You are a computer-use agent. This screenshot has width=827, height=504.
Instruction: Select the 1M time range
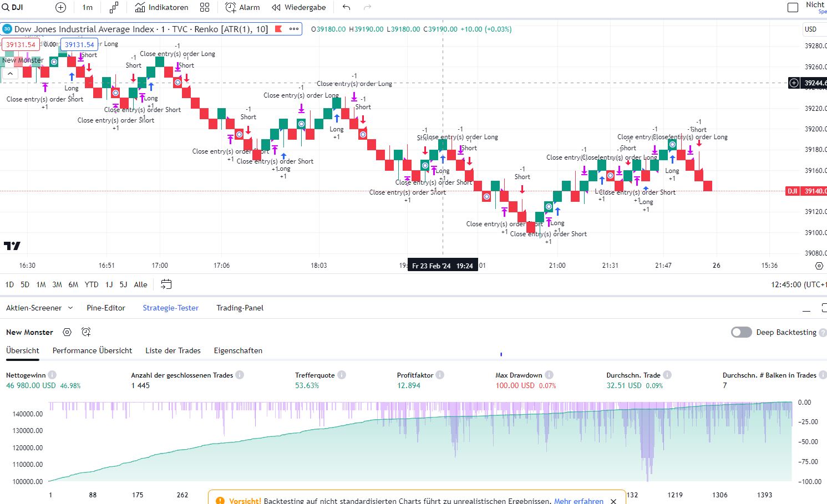click(41, 284)
